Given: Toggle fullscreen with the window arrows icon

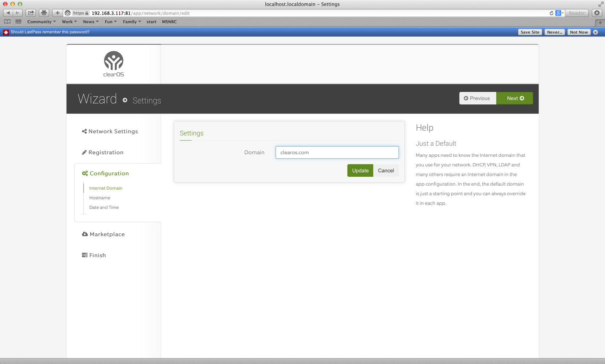Looking at the screenshot, I should (x=601, y=4).
